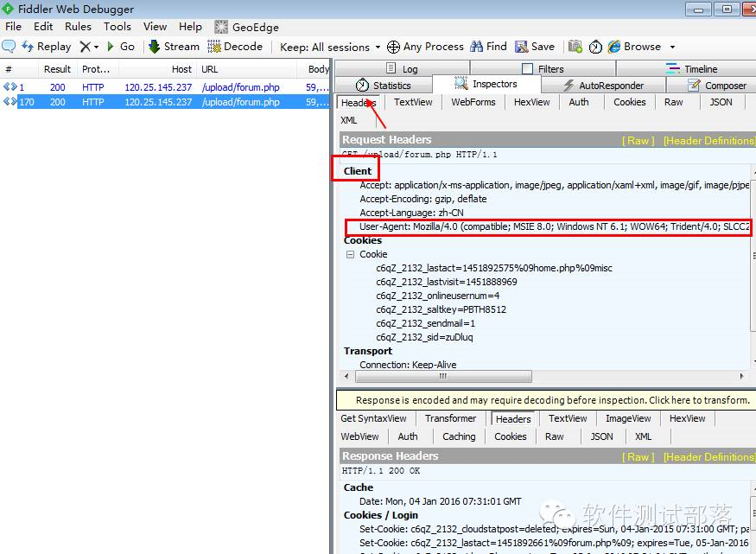Toggle Stream mode in toolbar
Screen dimensions: 756x554
[174, 47]
